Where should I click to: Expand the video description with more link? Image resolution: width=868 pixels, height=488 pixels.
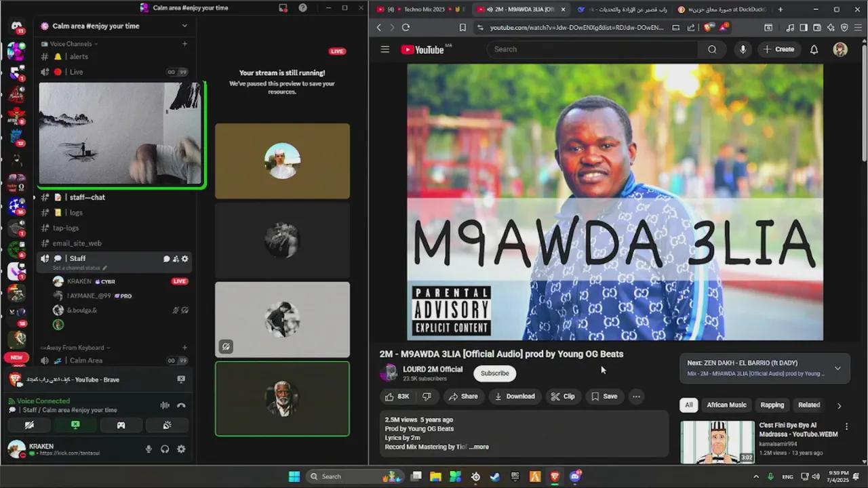pos(479,447)
